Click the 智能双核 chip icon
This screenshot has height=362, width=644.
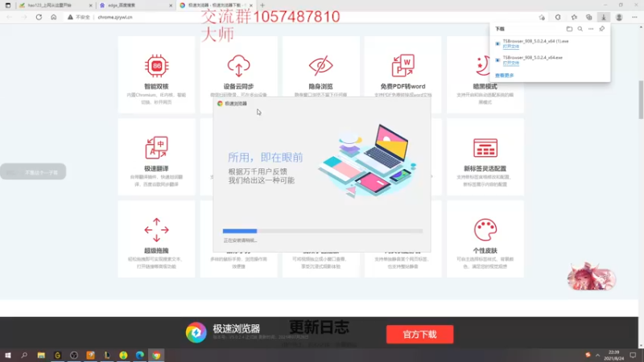pyautogui.click(x=156, y=66)
